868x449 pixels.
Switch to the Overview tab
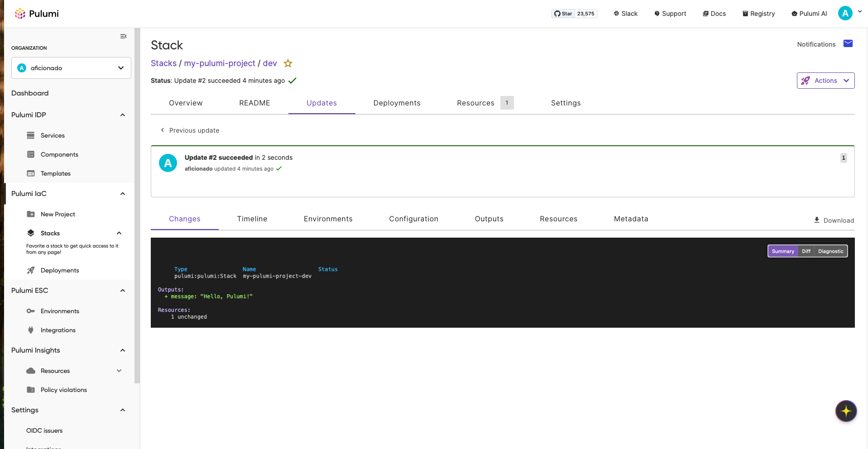186,103
